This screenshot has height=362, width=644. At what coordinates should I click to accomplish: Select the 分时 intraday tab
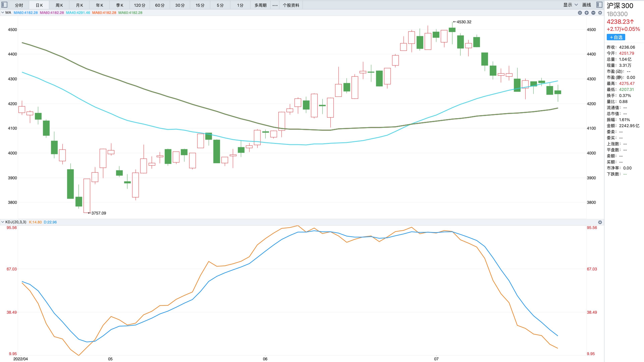[x=19, y=5]
